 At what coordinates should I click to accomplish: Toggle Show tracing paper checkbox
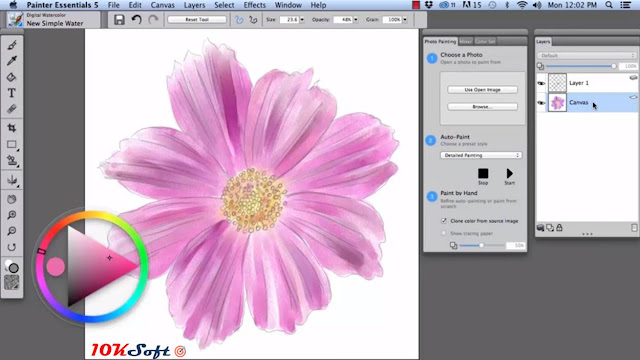click(444, 233)
